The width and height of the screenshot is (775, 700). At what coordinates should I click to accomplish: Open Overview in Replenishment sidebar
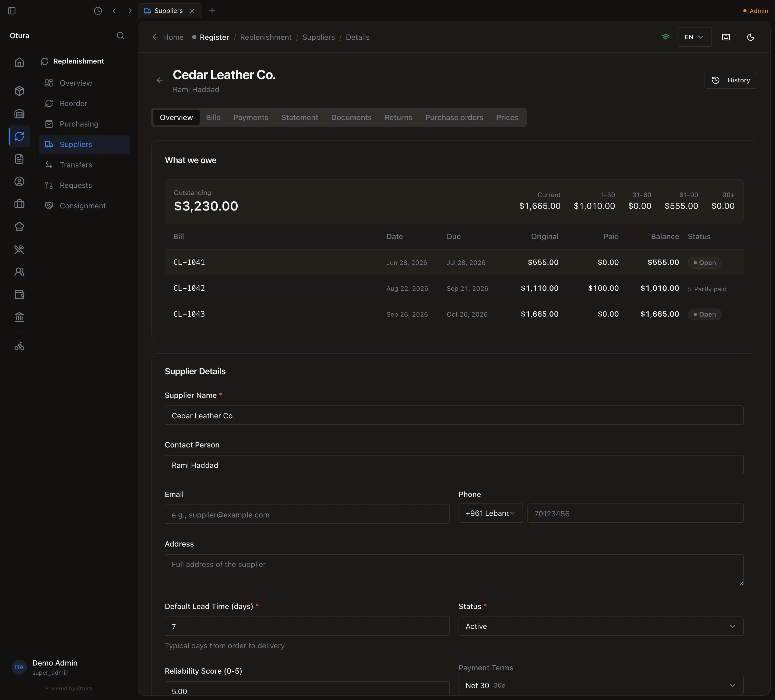pos(84,83)
